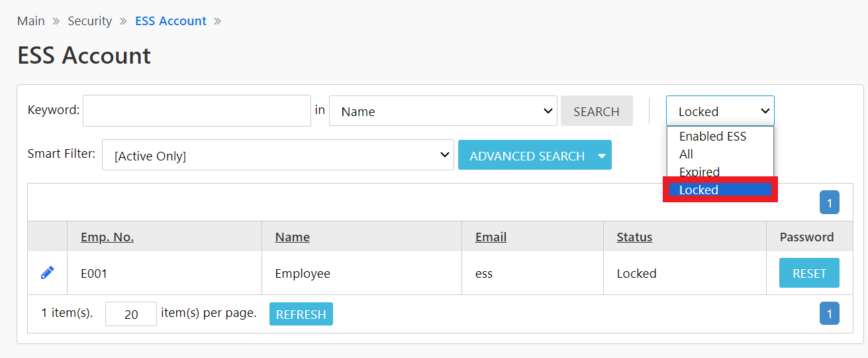Open the Name search field dropdown
The width and height of the screenshot is (868, 358).
click(443, 111)
